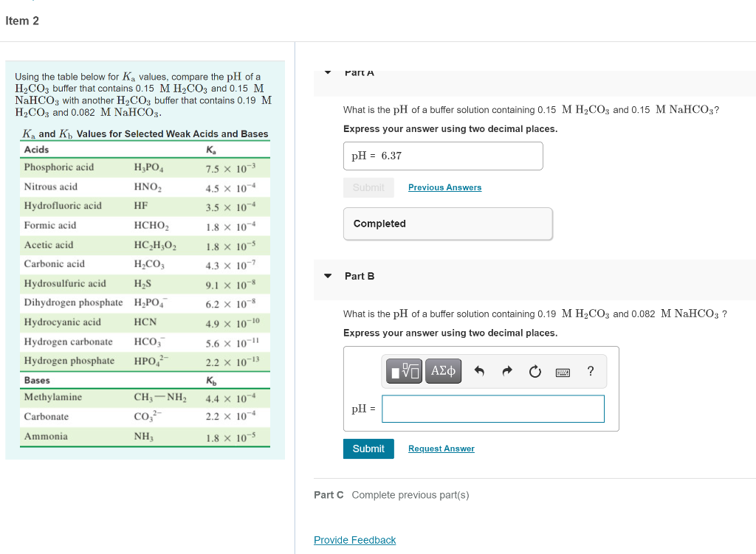Viewport: 756px width, 554px height.
Task: Click the Acids table header
Action: (37, 149)
